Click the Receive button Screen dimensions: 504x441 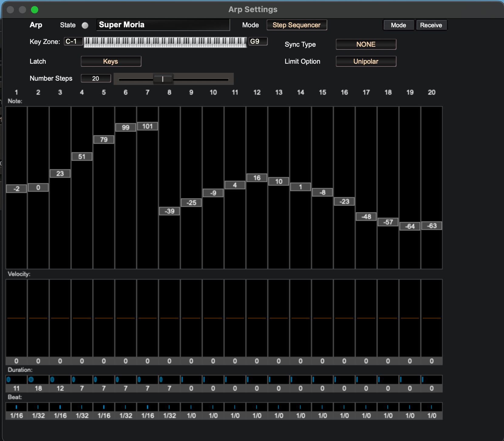(431, 25)
